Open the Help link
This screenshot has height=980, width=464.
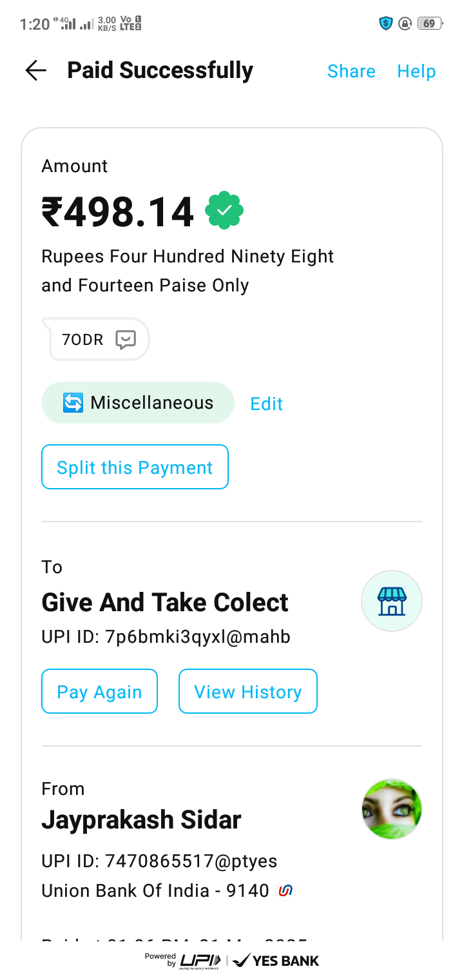click(x=416, y=71)
